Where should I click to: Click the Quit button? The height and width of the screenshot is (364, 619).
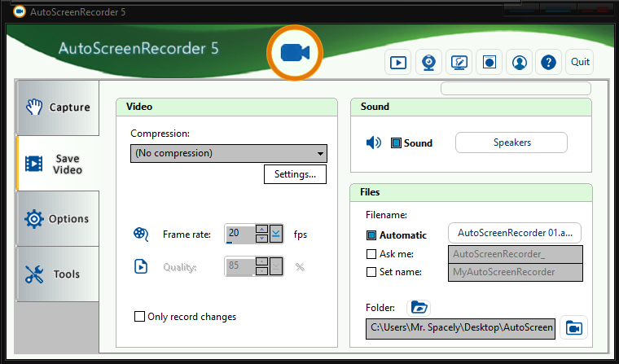coord(580,62)
